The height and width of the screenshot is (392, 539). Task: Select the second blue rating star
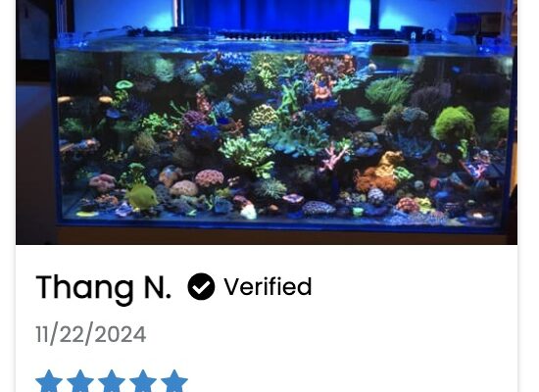tap(80, 381)
